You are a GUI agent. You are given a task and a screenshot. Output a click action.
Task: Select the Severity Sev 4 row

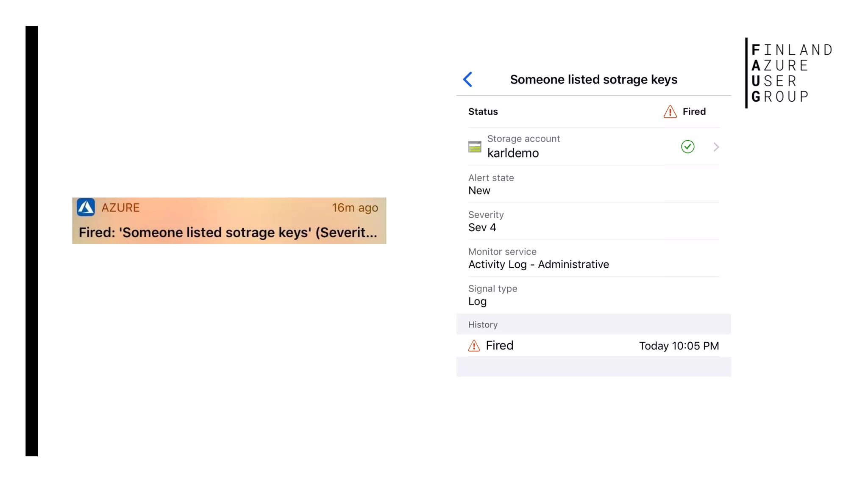[x=593, y=221]
